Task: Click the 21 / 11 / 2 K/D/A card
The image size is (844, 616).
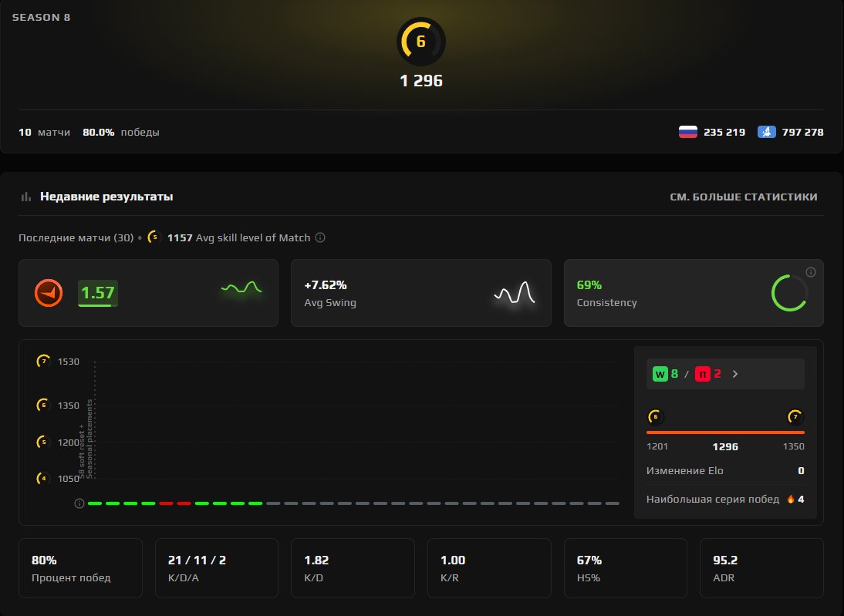Action: coord(216,568)
